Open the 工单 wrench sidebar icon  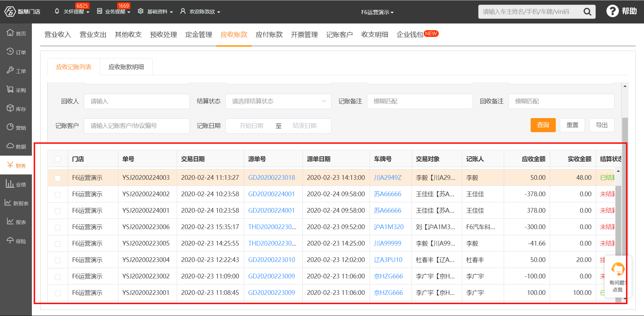pos(10,70)
